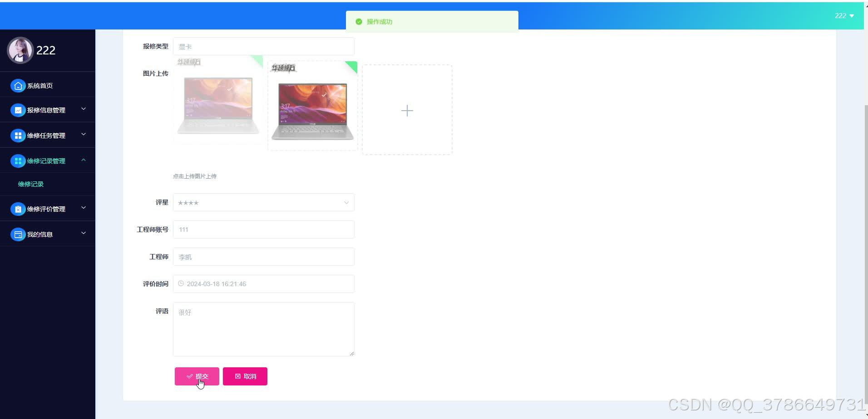The image size is (868, 419).
Task: Click the 我的信息 sidebar icon
Action: tap(18, 234)
